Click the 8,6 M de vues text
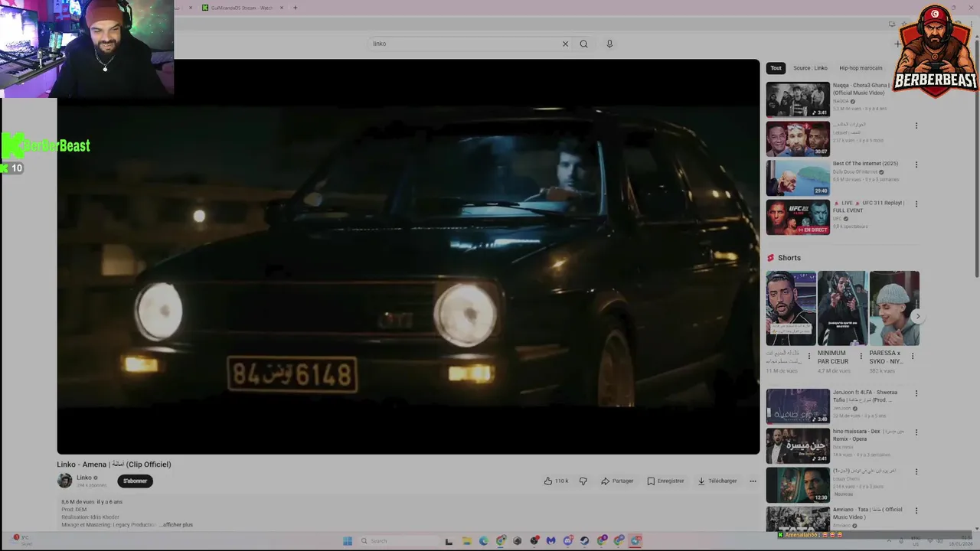 click(x=77, y=502)
